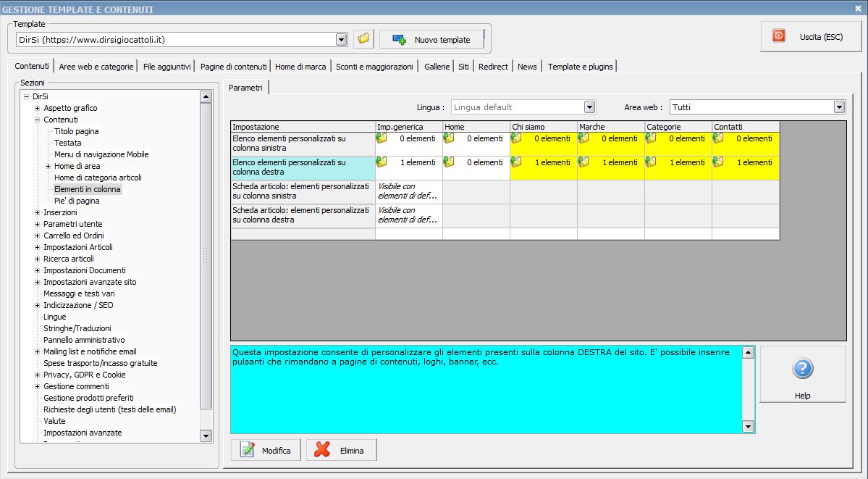Open the Area web dropdown
868x479 pixels.
tap(839, 107)
